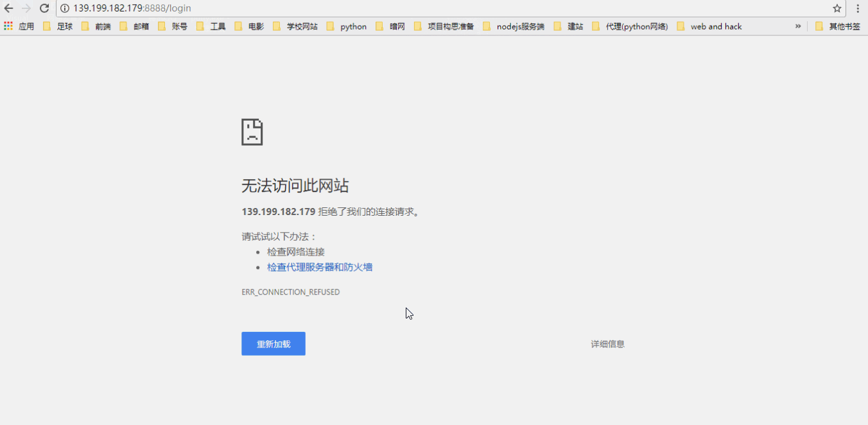Viewport: 868px width, 425px height.
Task: Open the 检查代理服务器和防火墙 link
Action: pos(320,267)
